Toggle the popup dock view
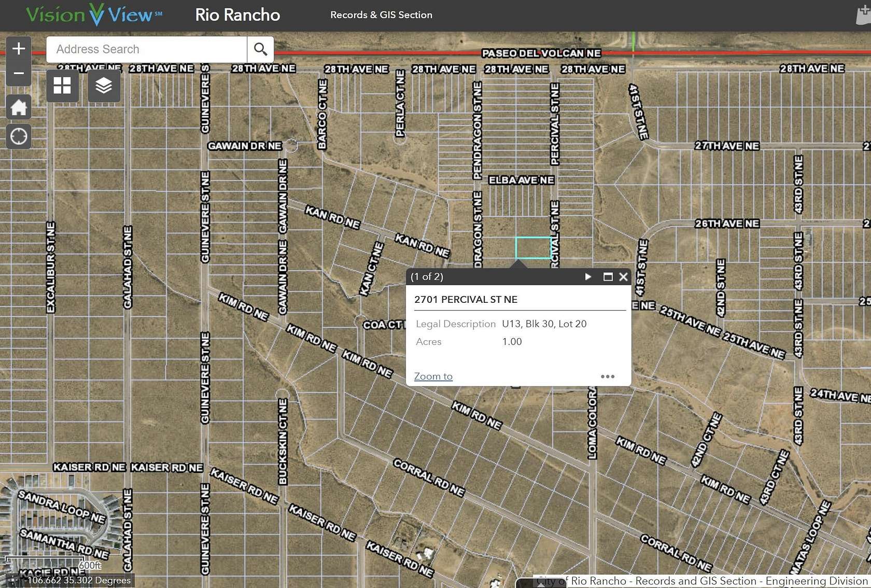Viewport: 871px width, 588px height. (x=608, y=277)
